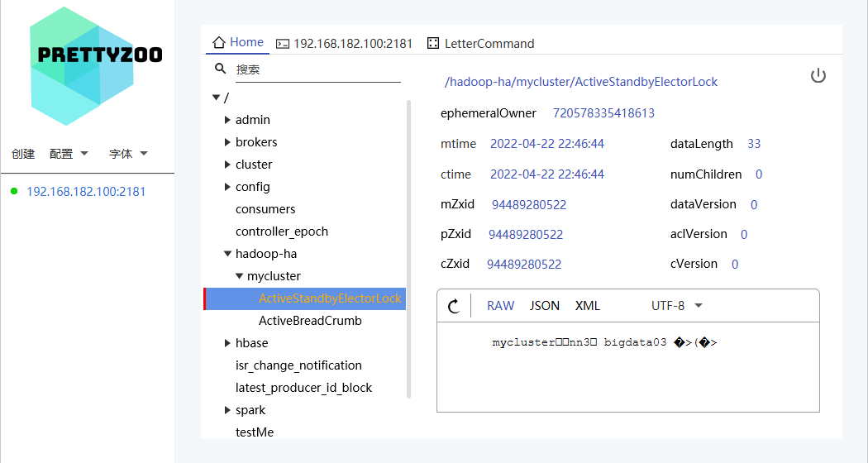
Task: Click the Home tab house icon
Action: point(219,42)
